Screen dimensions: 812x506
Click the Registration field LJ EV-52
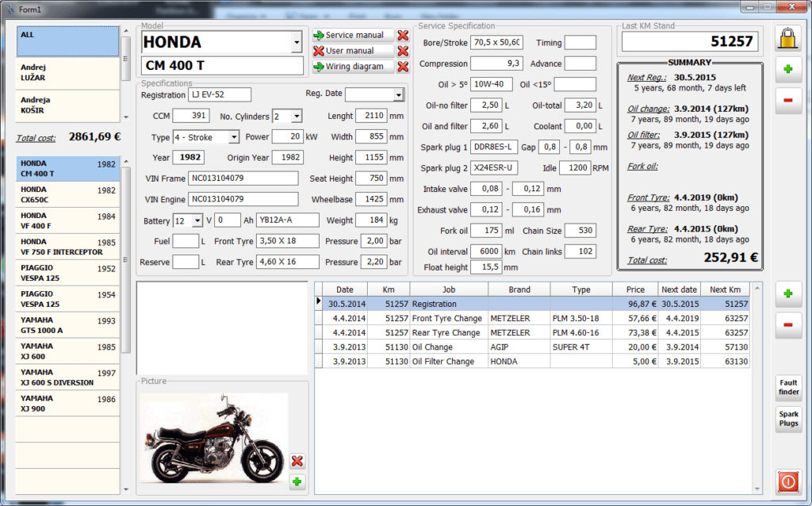click(x=220, y=95)
